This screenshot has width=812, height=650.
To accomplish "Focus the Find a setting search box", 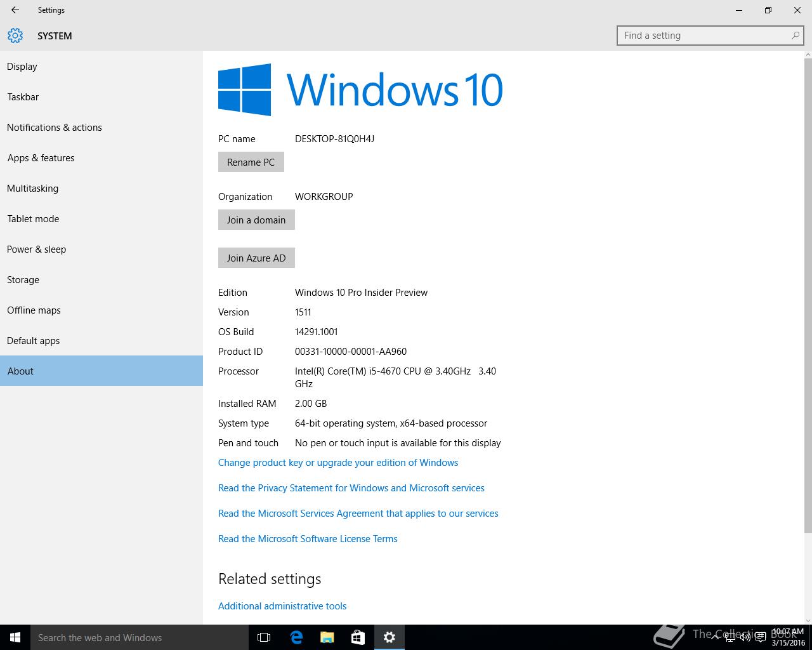I will [x=710, y=36].
